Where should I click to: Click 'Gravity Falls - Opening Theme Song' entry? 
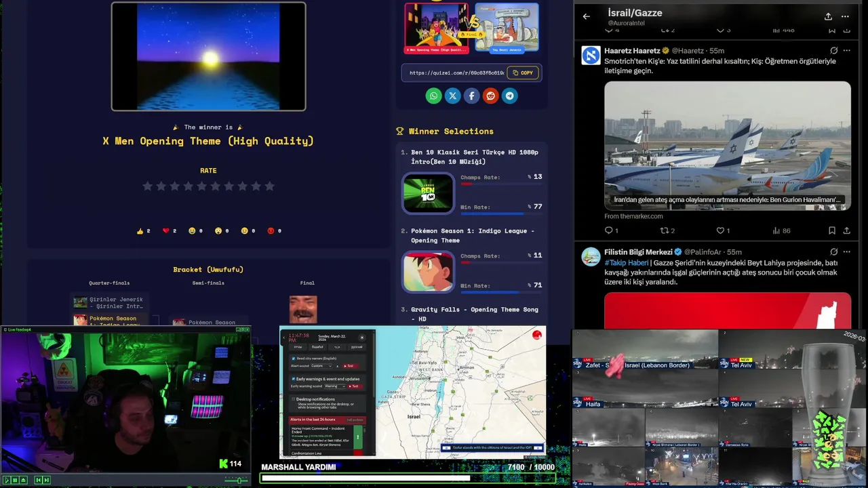point(475,314)
